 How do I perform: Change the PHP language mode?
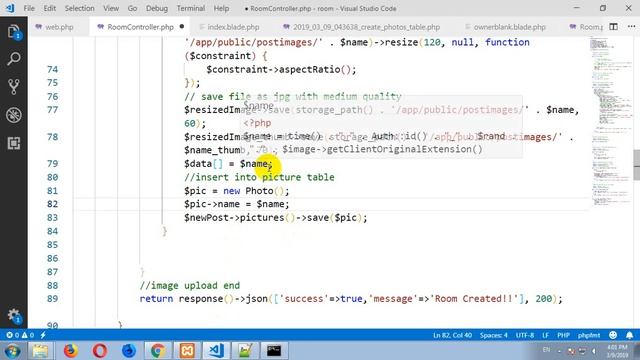(563, 335)
